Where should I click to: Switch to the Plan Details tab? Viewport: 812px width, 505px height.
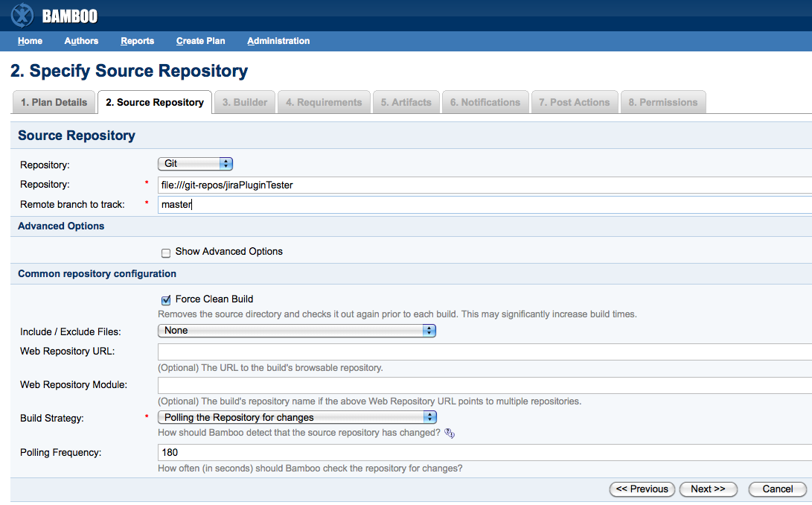[x=53, y=101]
